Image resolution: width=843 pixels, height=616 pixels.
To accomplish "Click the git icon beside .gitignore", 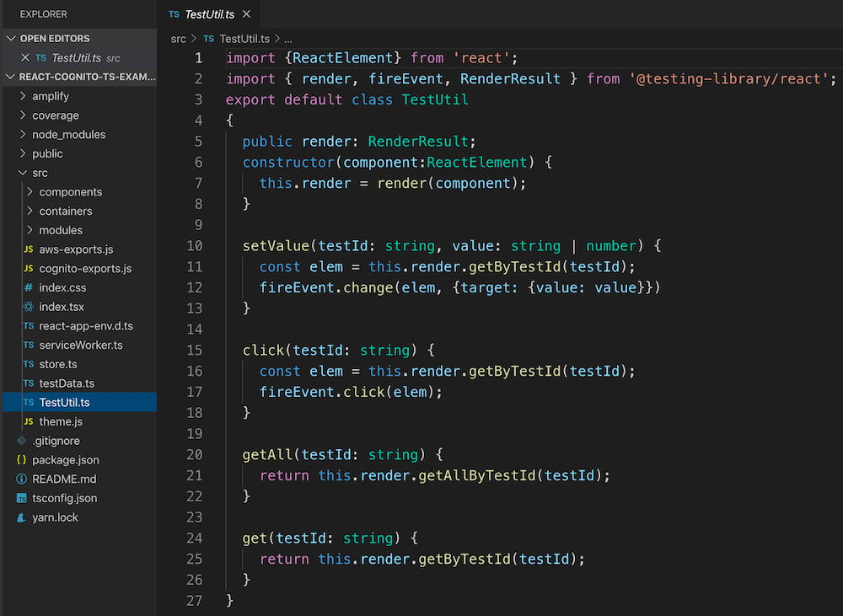I will 22,441.
